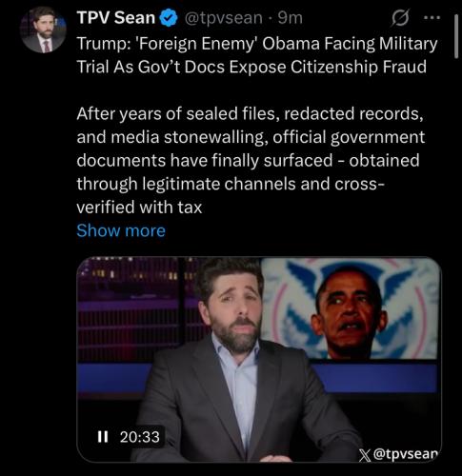Click the 20:33 video time indicator
The height and width of the screenshot is (476, 462).
pyautogui.click(x=140, y=437)
